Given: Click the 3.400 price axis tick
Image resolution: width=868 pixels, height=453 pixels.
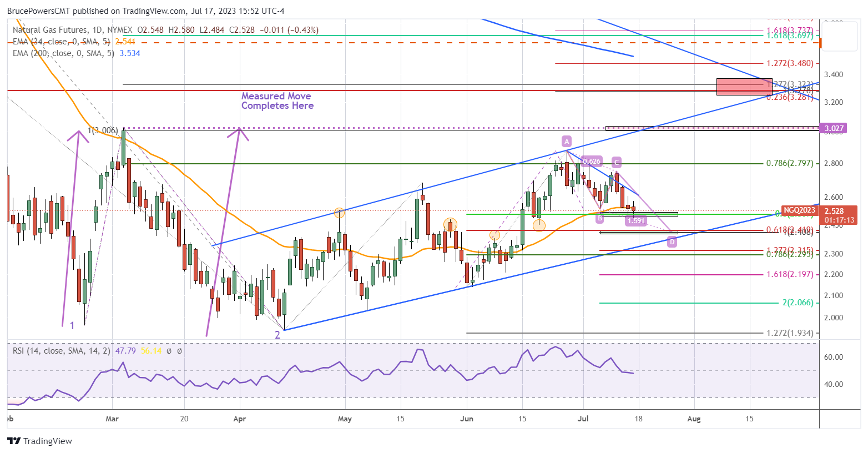Looking at the screenshot, I should 834,74.
